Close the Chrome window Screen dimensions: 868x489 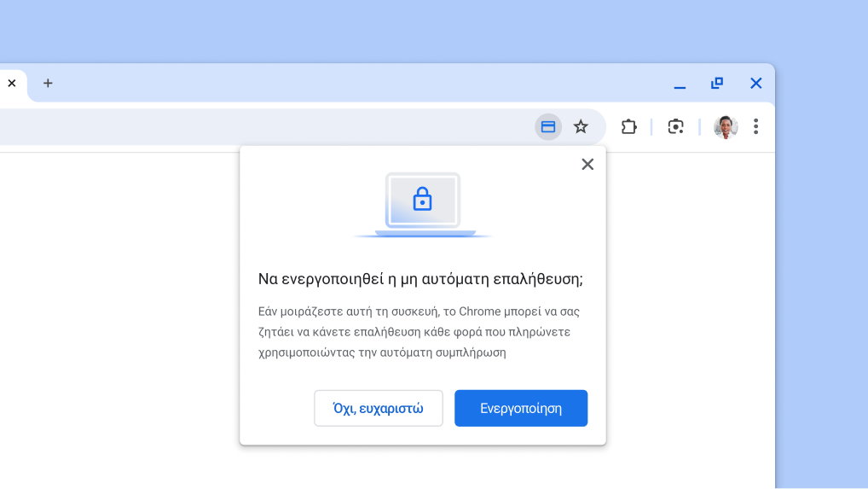pos(755,84)
